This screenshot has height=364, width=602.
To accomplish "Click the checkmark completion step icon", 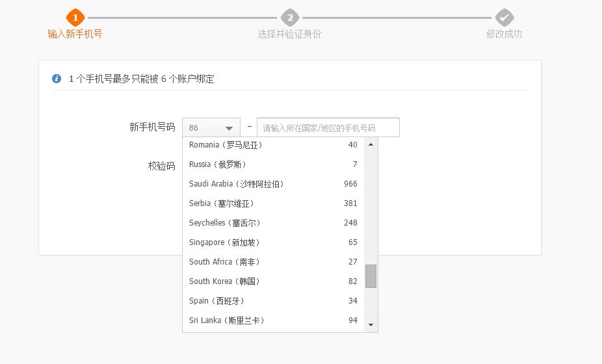I will [504, 18].
